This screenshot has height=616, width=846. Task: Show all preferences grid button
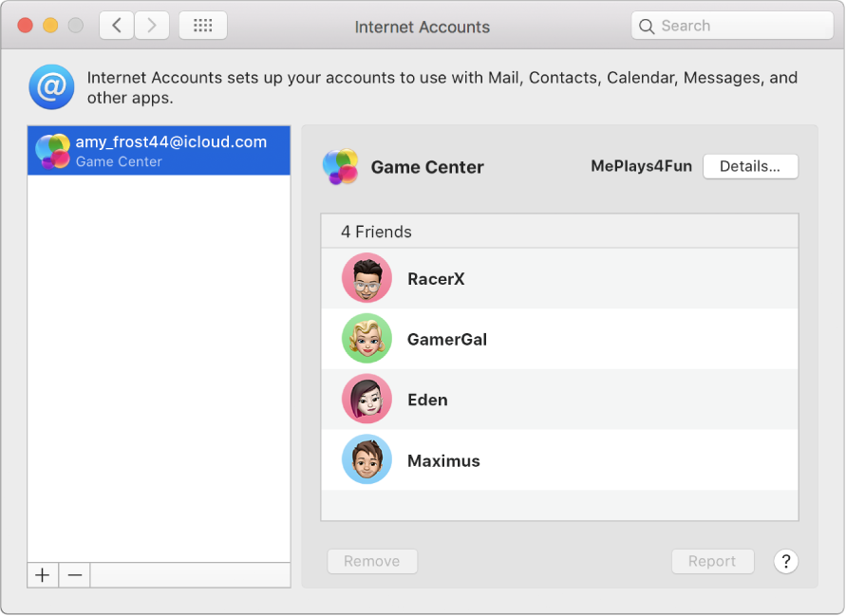[203, 26]
